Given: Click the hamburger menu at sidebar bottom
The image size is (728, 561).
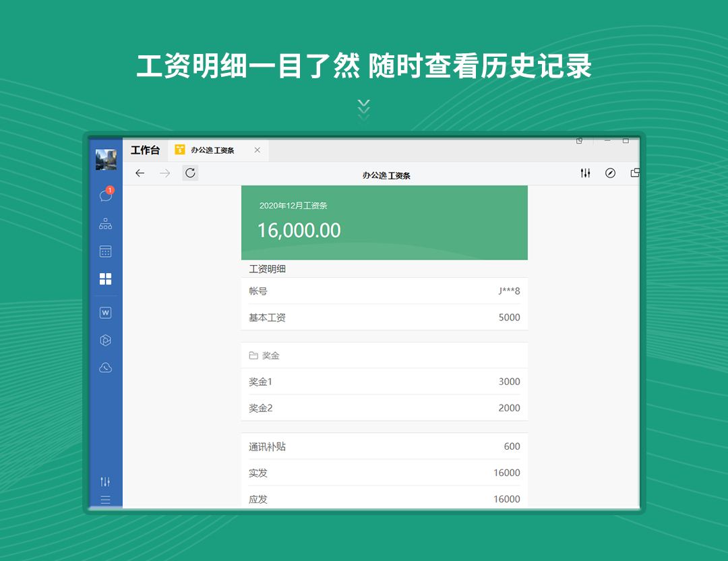Looking at the screenshot, I should click(105, 500).
